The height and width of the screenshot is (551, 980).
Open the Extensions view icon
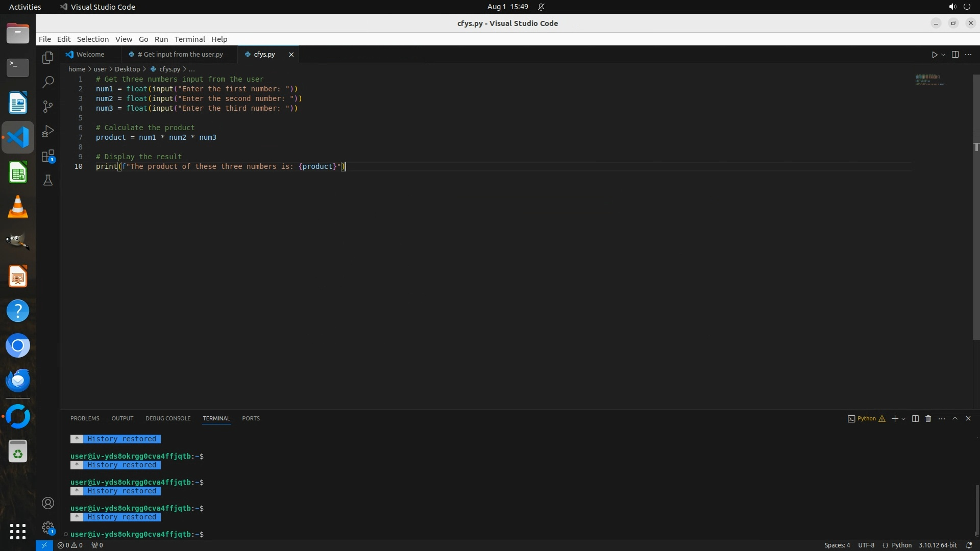pos(48,156)
